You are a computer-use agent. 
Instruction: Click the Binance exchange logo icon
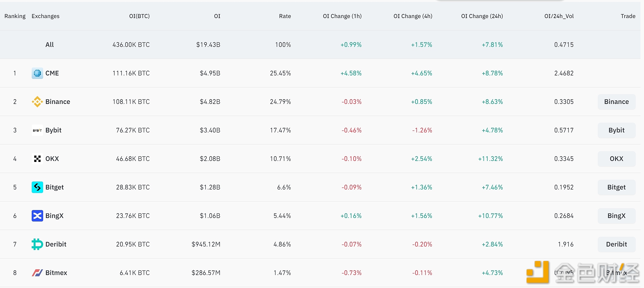(37, 102)
